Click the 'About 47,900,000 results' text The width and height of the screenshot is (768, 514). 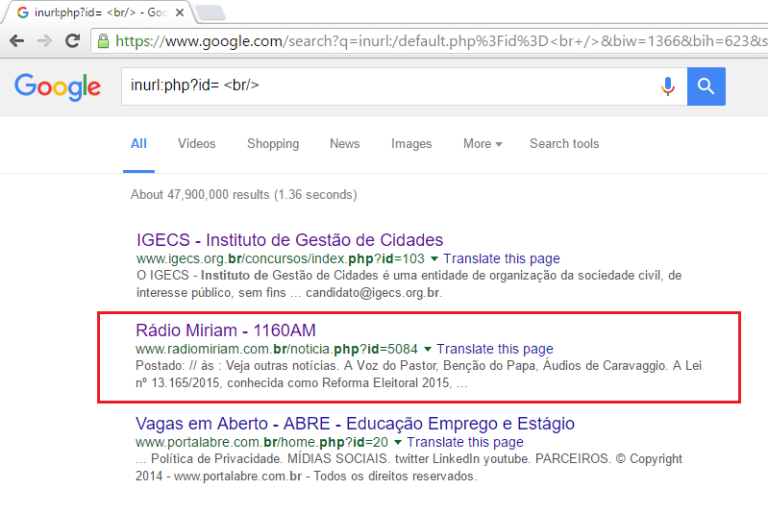point(243,195)
